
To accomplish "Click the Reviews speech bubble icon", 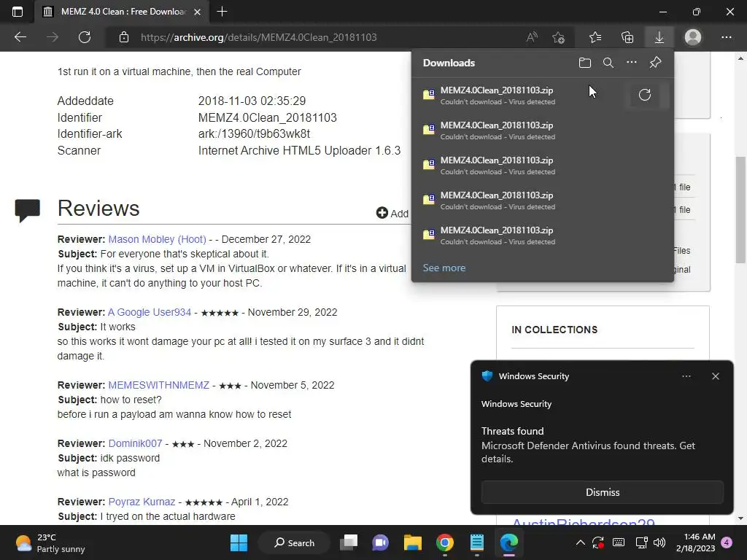I will click(27, 211).
